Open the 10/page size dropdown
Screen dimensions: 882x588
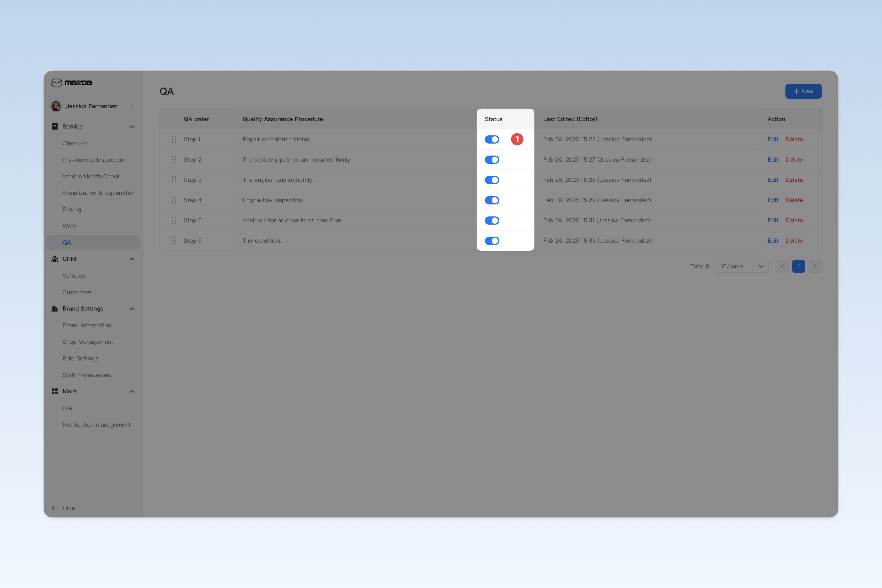[742, 266]
